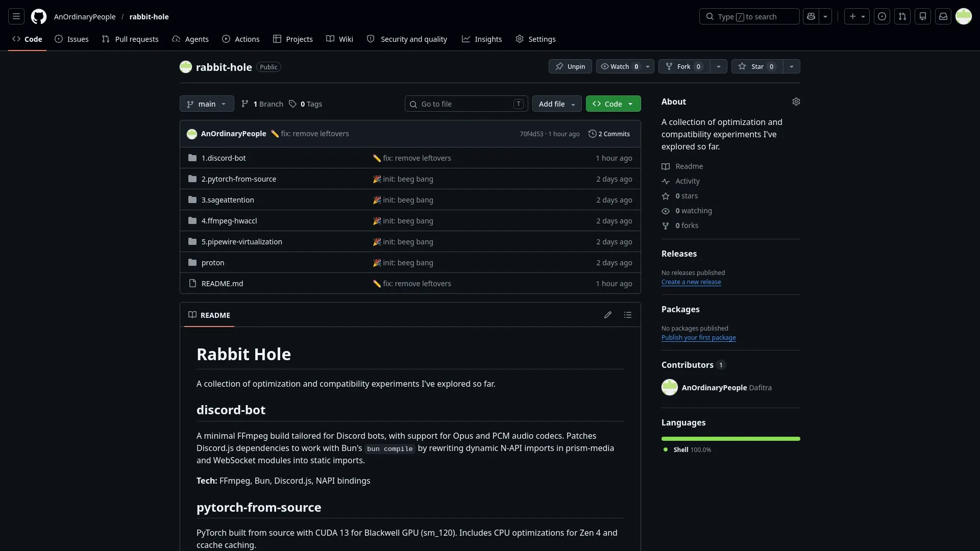Open the Add file dropdown
The height and width of the screenshot is (551, 980).
tap(557, 104)
